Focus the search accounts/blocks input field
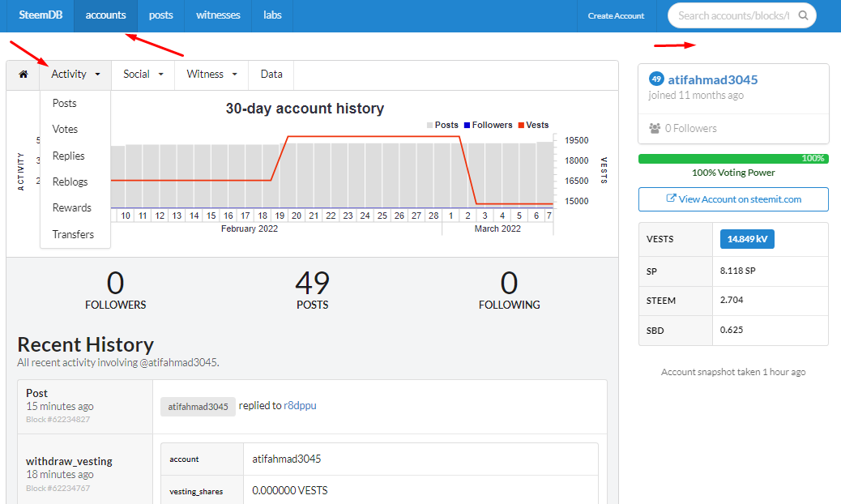 pos(734,15)
